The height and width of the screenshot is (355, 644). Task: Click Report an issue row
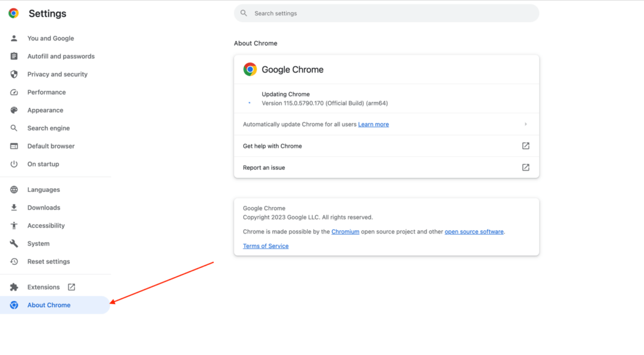click(x=387, y=167)
